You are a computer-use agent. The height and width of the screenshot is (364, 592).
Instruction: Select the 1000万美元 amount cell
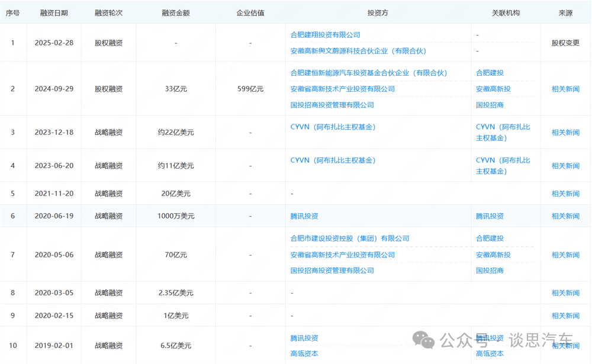[176, 216]
